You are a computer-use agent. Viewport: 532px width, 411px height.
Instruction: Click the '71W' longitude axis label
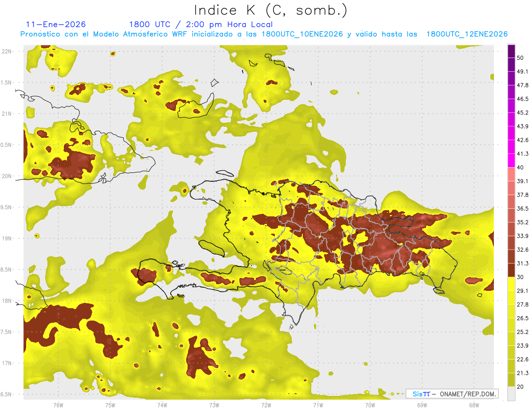(x=318, y=405)
